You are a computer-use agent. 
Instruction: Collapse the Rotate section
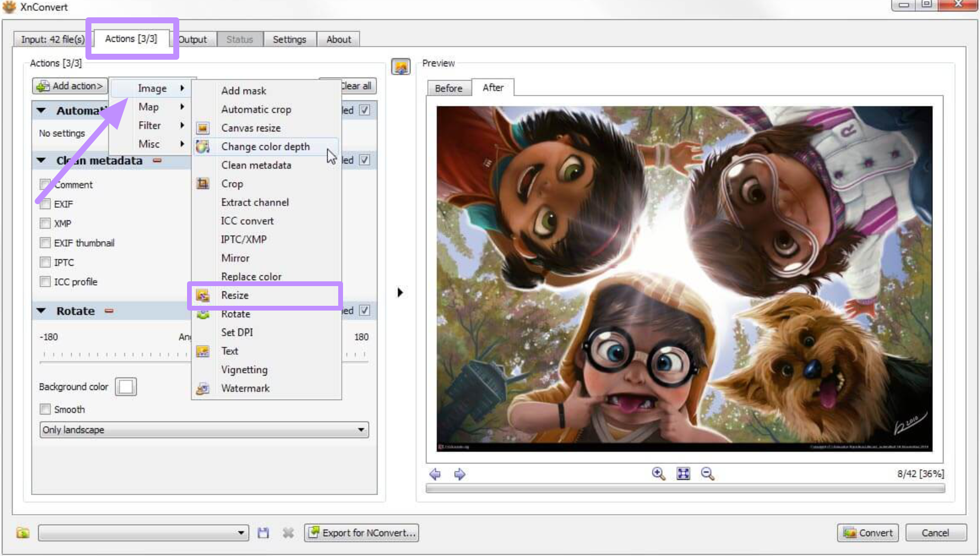41,311
